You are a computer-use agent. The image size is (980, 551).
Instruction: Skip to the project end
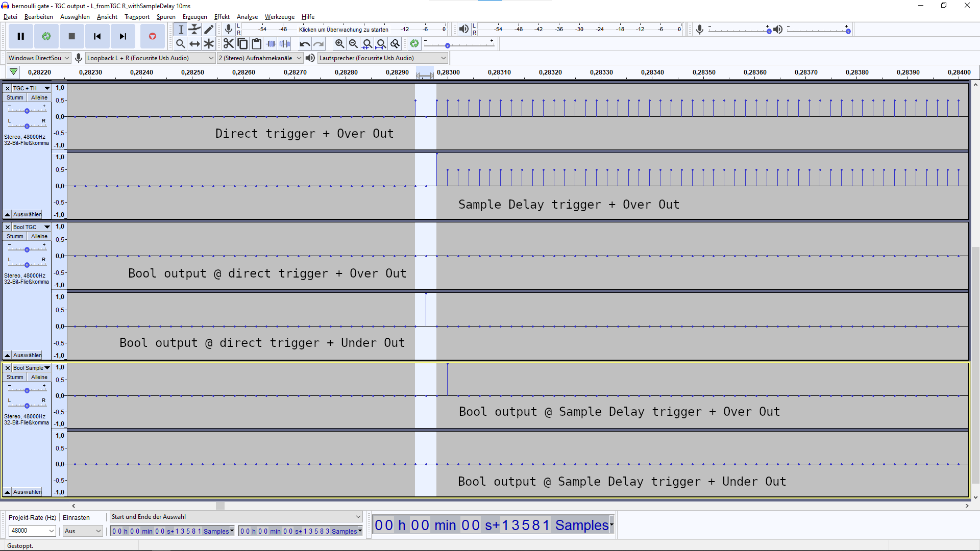pos(123,36)
